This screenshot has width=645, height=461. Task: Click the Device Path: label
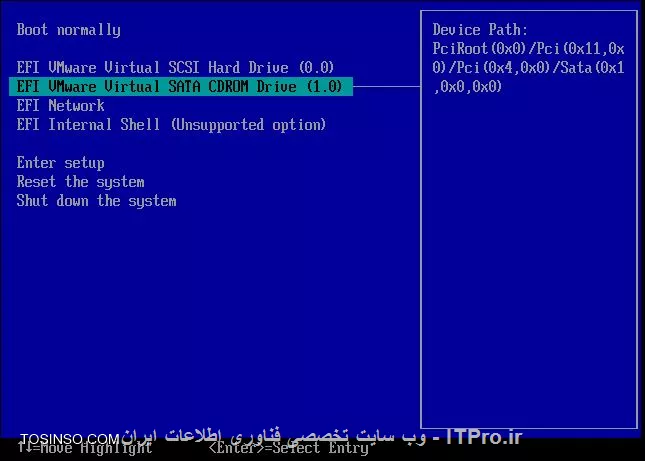pos(480,30)
